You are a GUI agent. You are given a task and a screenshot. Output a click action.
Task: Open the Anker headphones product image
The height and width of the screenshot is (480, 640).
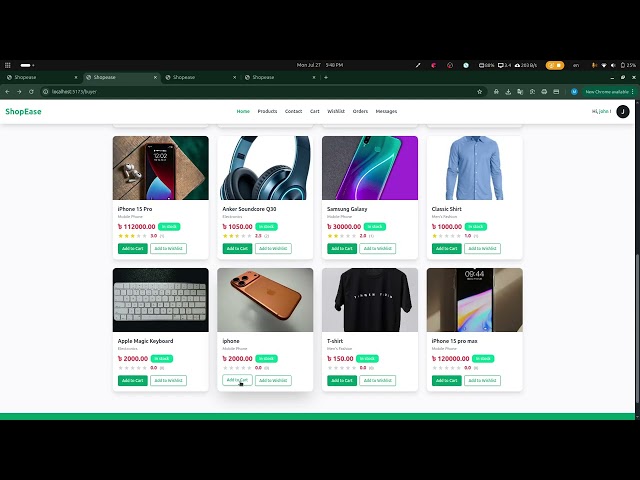click(x=265, y=168)
